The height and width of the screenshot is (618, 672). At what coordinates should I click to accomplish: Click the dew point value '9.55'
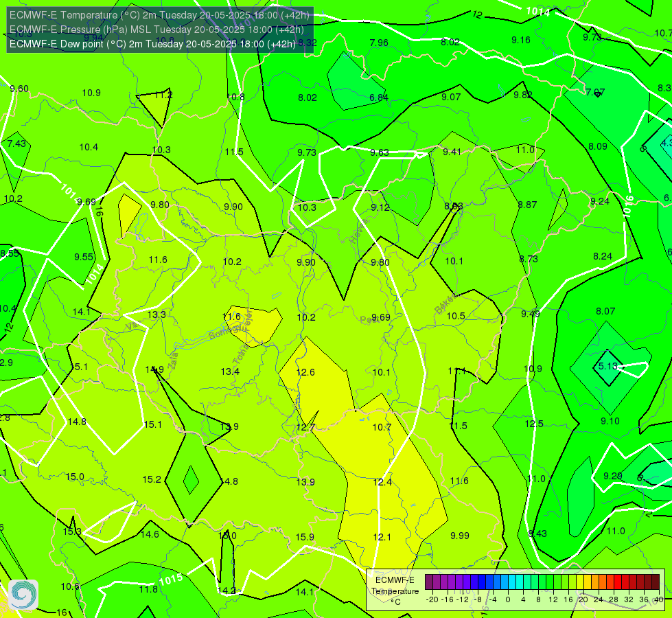[84, 256]
